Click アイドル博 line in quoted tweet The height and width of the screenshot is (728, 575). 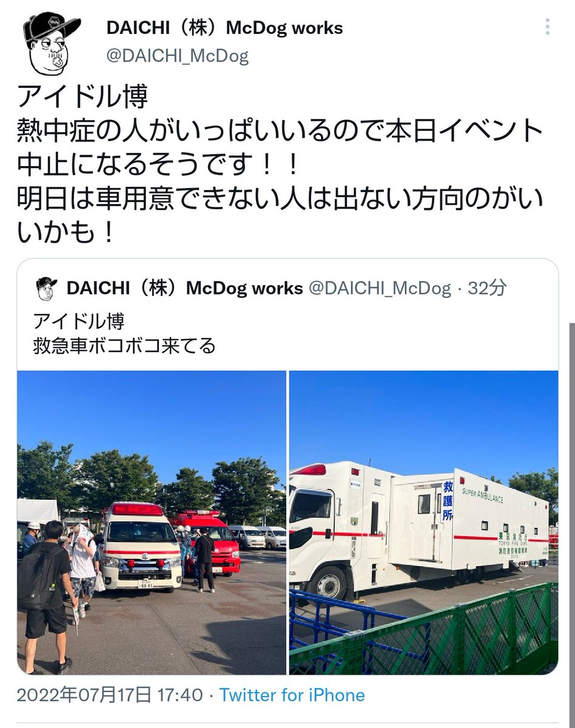pyautogui.click(x=79, y=321)
